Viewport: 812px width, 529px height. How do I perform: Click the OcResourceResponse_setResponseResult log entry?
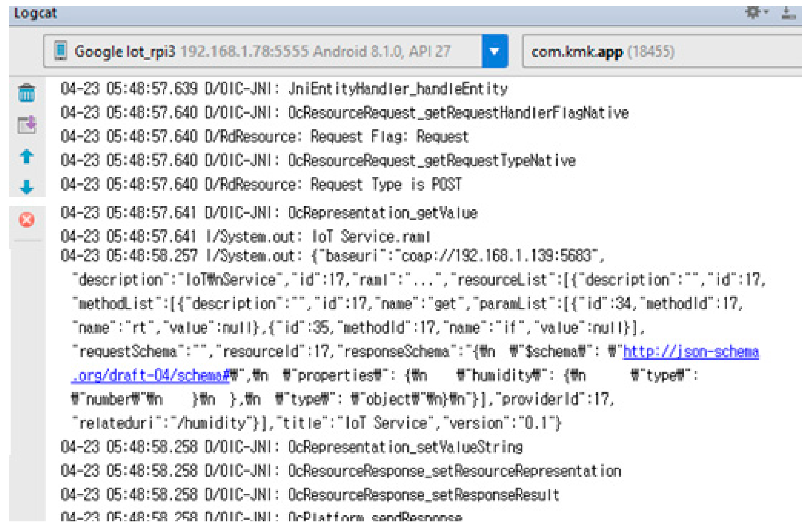(x=310, y=495)
